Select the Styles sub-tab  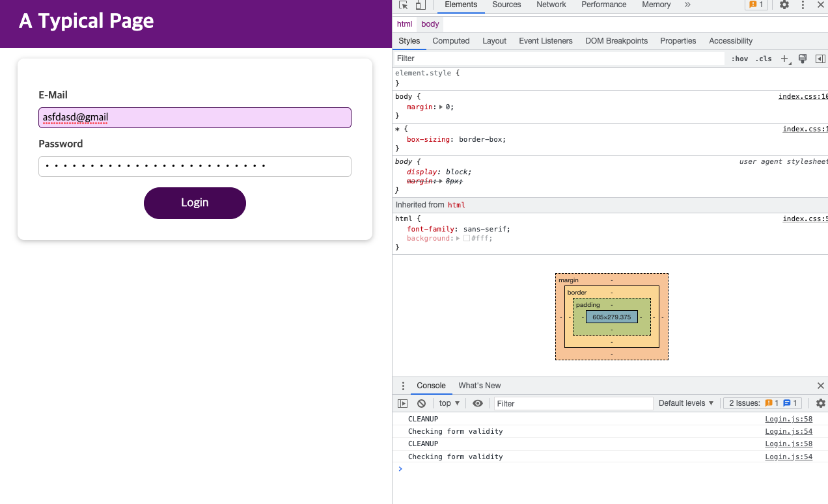click(x=409, y=41)
